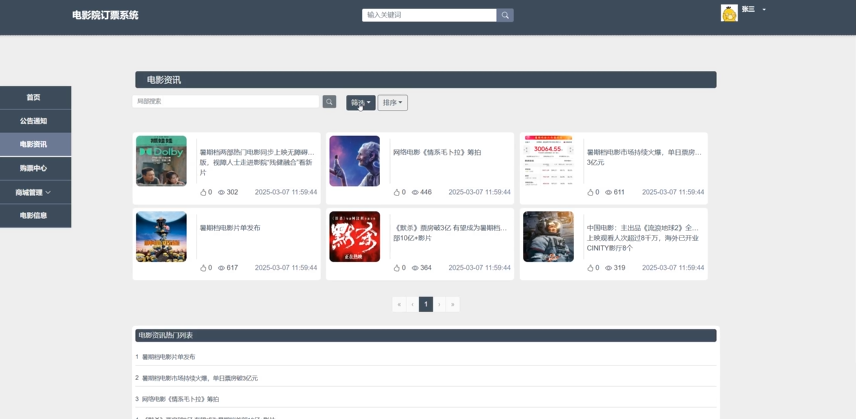
Task: Open 公告通知 in the sidebar
Action: click(35, 121)
